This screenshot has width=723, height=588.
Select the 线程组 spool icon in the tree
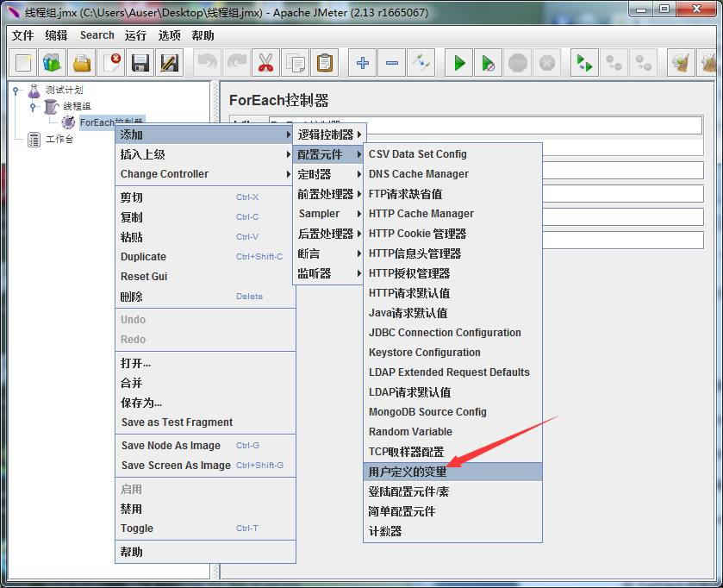51,107
